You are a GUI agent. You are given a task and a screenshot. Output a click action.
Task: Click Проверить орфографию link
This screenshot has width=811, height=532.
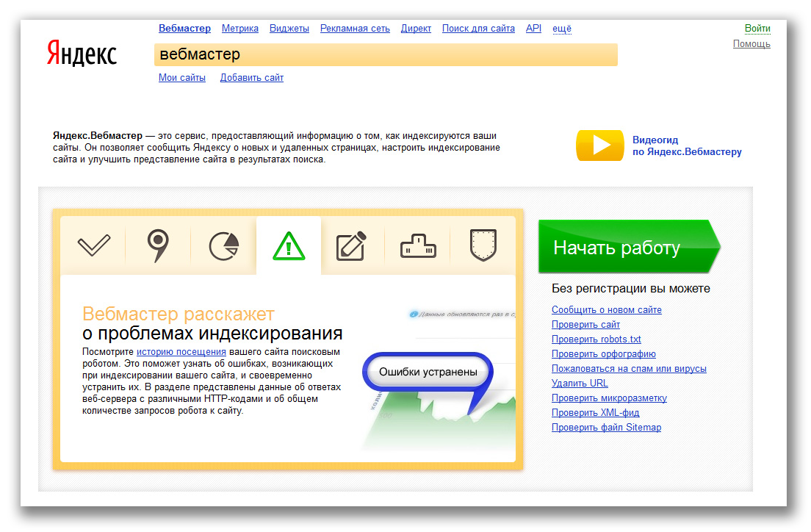click(604, 354)
